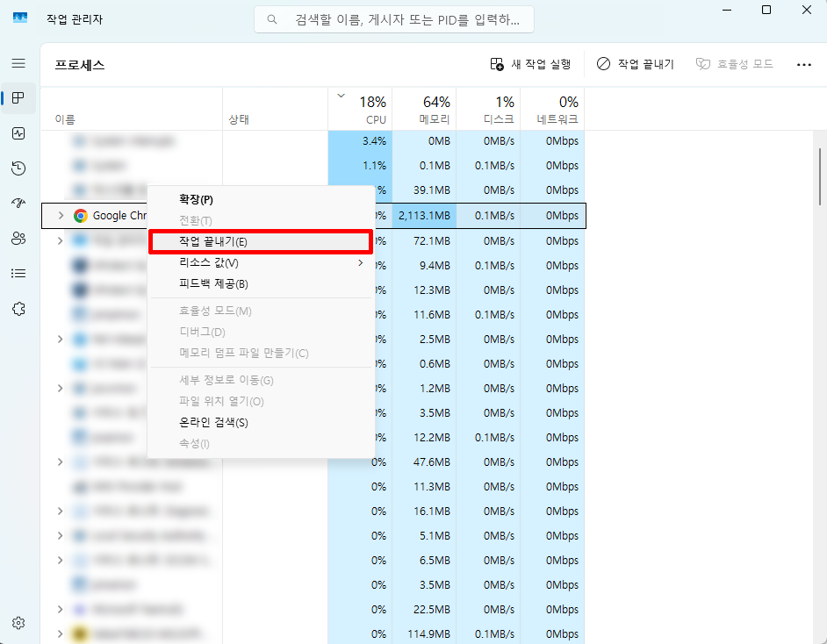This screenshot has height=644, width=827.
Task: Open the Details list sidebar icon
Action: (18, 273)
